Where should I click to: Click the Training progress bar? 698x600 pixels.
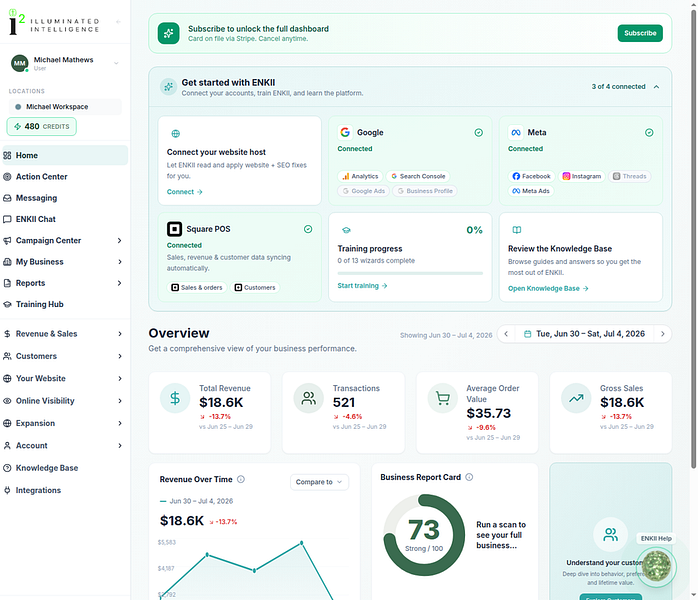[x=410, y=273]
